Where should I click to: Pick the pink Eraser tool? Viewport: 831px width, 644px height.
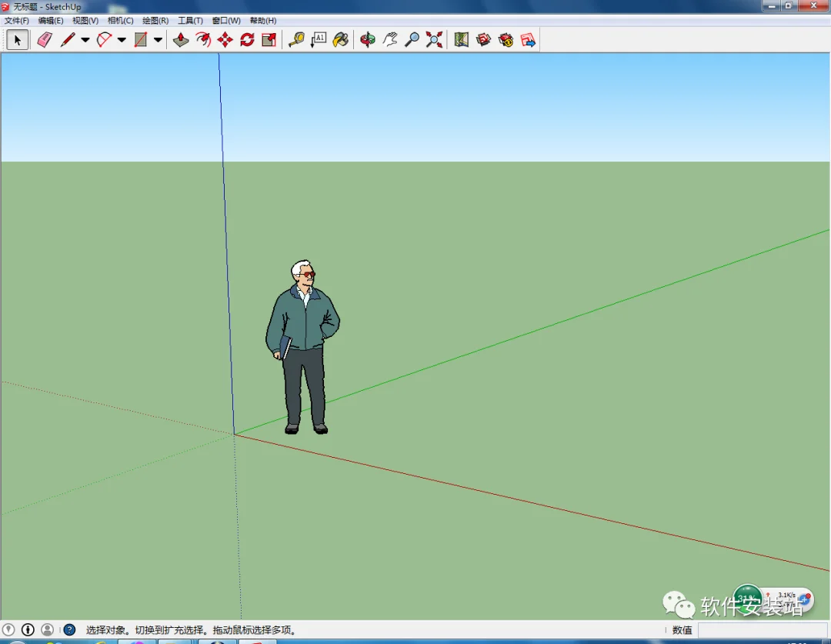(x=45, y=40)
